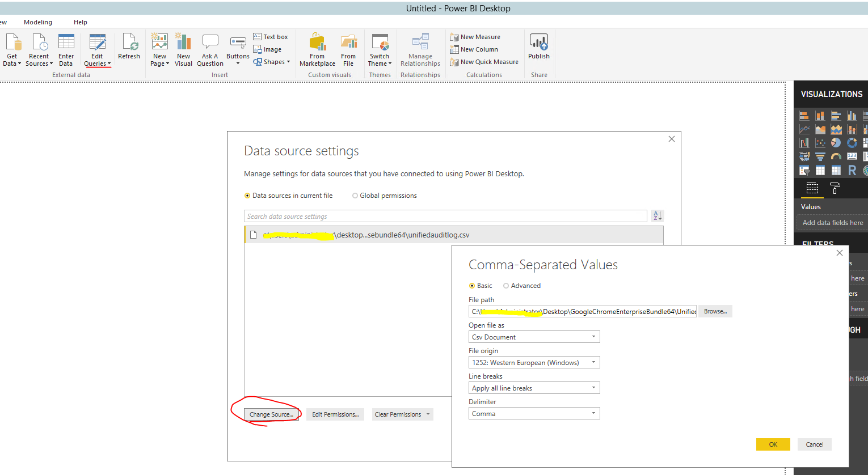Cancel the Comma-Separated Values dialog
The image size is (868, 475).
click(815, 444)
